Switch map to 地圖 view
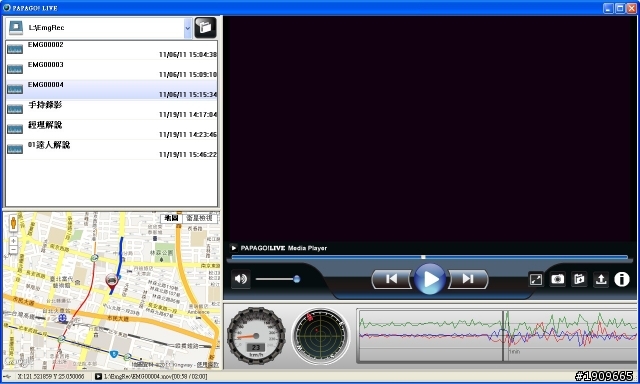This screenshot has width=640, height=384. tap(171, 218)
